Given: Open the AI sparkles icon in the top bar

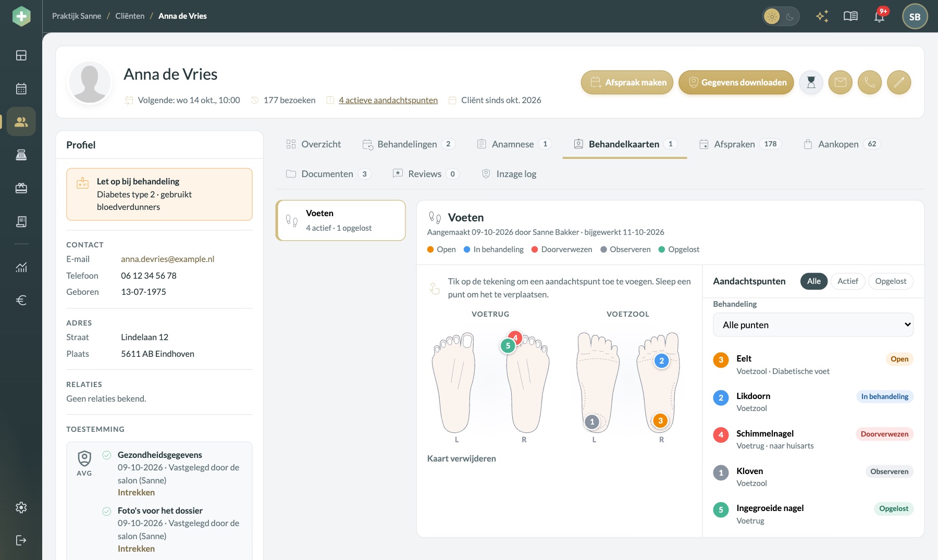Looking at the screenshot, I should click(822, 16).
